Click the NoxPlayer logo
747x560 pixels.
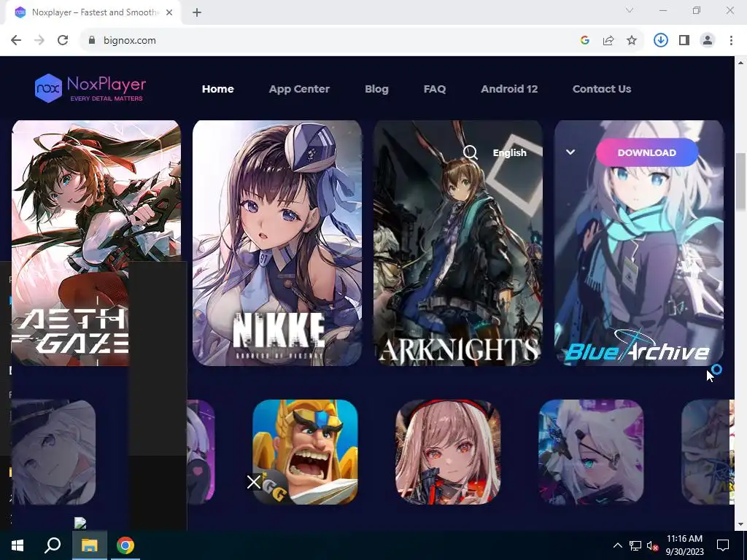90,88
